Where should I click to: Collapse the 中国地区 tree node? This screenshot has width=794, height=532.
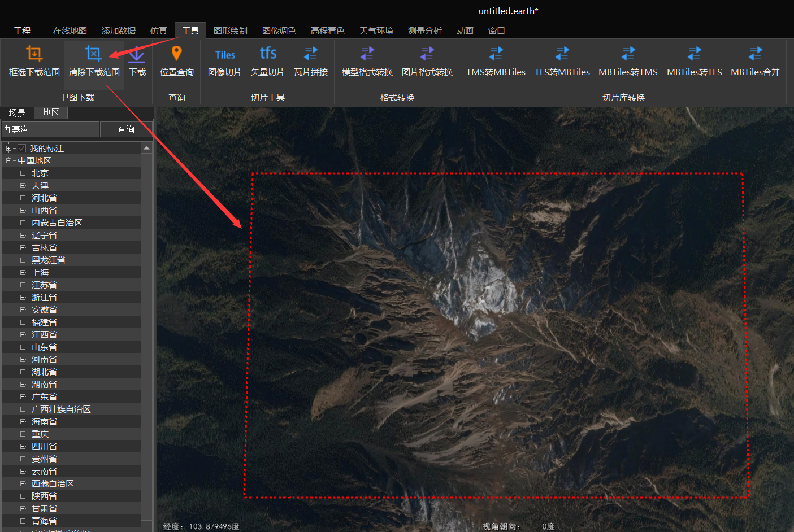coord(9,161)
